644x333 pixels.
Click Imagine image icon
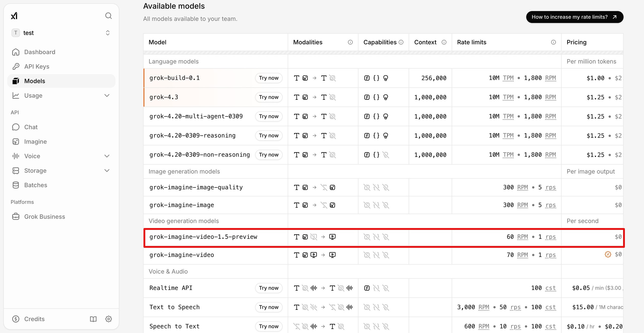coord(16,142)
